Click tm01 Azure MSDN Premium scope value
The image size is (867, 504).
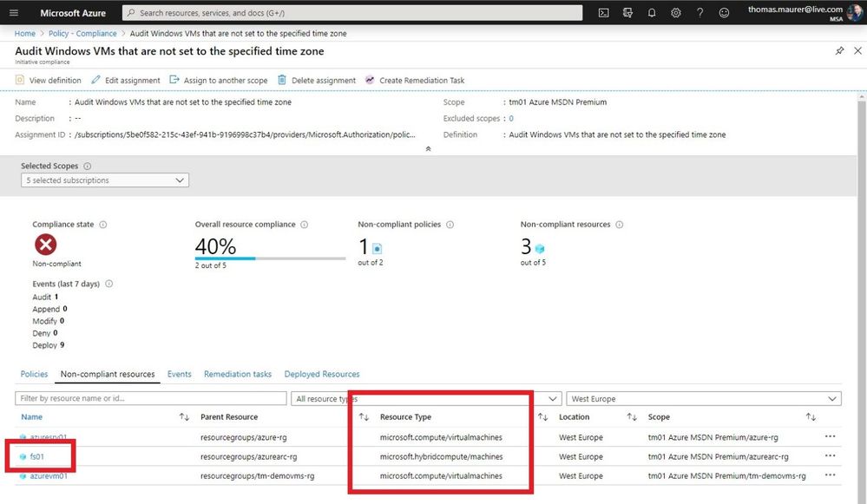pos(557,102)
